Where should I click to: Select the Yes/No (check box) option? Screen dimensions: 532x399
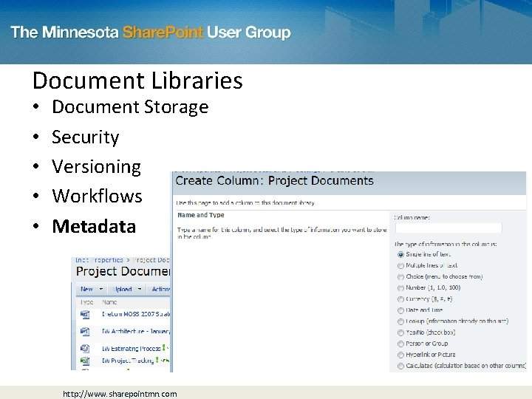coord(400,332)
